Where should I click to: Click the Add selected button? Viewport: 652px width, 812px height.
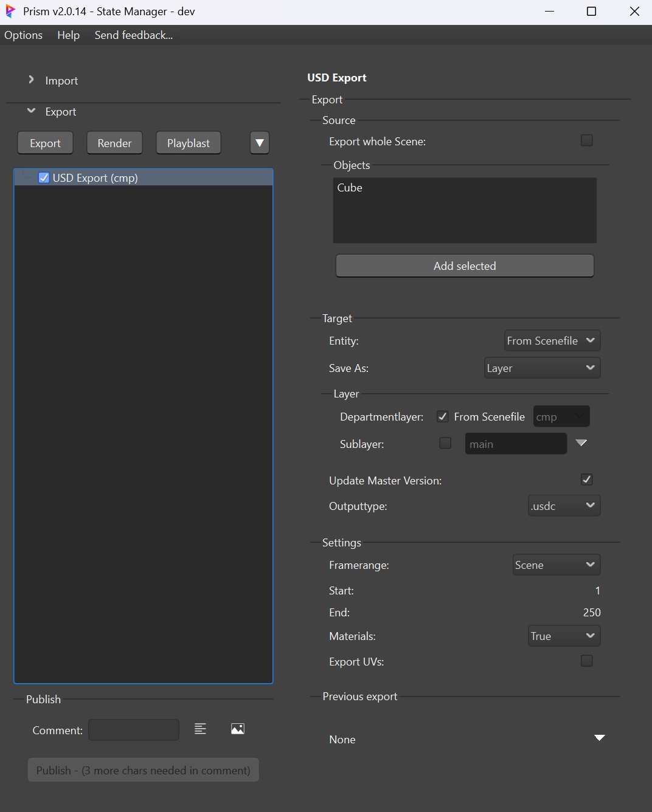[x=465, y=266]
